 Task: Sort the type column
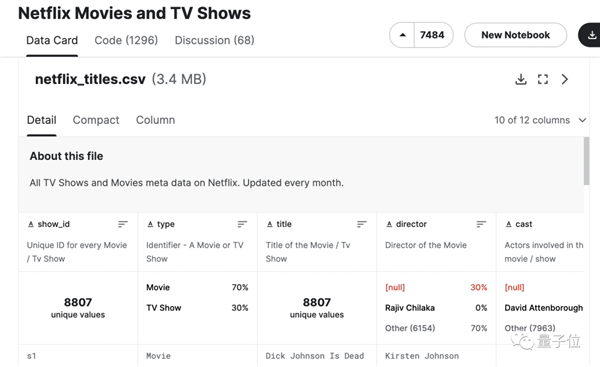242,224
